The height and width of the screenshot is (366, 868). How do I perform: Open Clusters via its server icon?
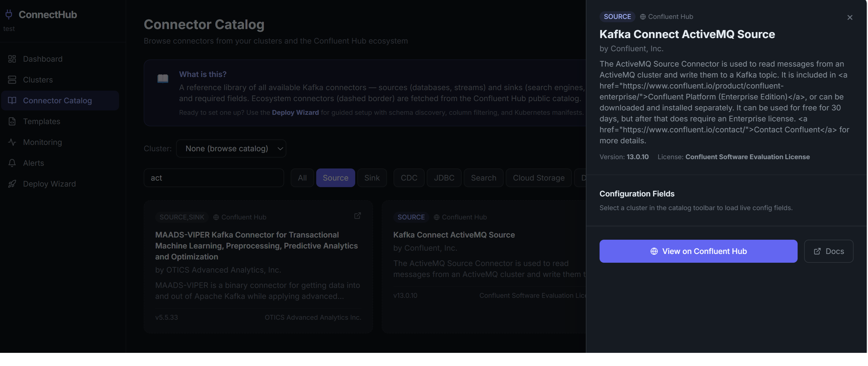(x=12, y=80)
